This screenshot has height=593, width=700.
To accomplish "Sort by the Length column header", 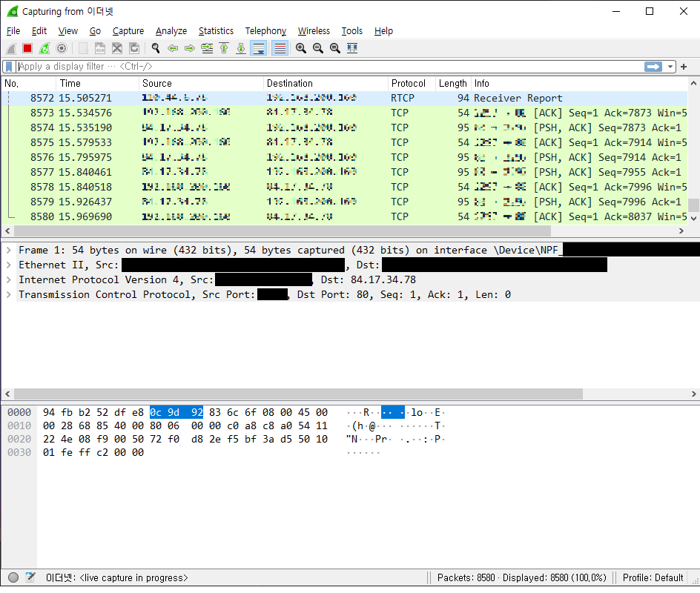I will pos(453,84).
